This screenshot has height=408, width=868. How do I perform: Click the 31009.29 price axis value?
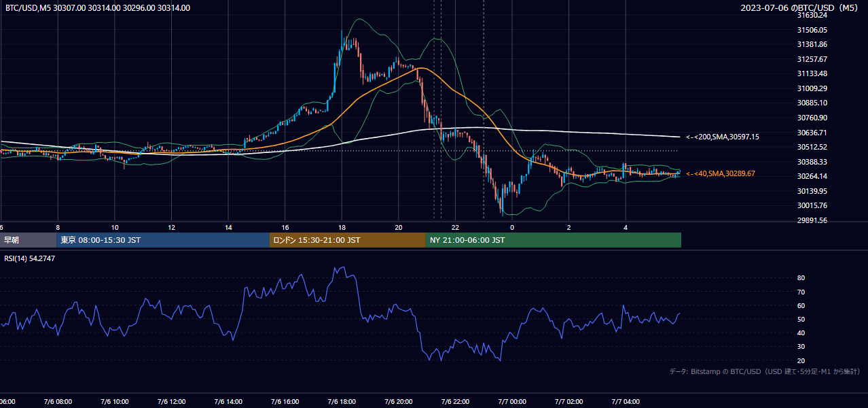pyautogui.click(x=812, y=88)
